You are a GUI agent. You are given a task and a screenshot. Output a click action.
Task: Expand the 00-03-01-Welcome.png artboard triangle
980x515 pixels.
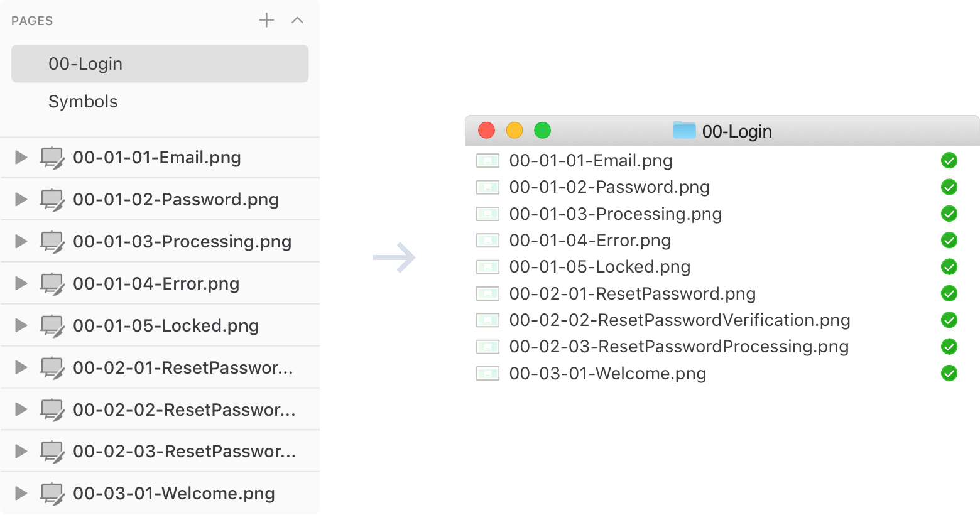click(21, 493)
